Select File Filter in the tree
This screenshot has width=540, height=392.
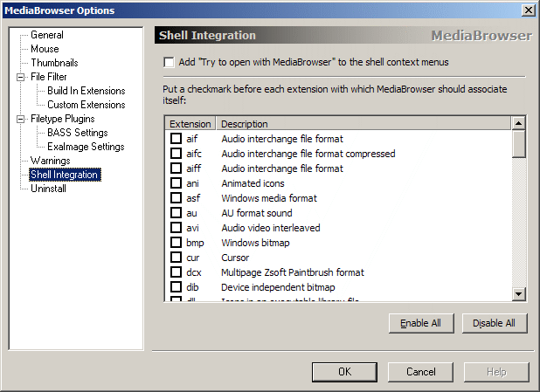[x=49, y=77]
